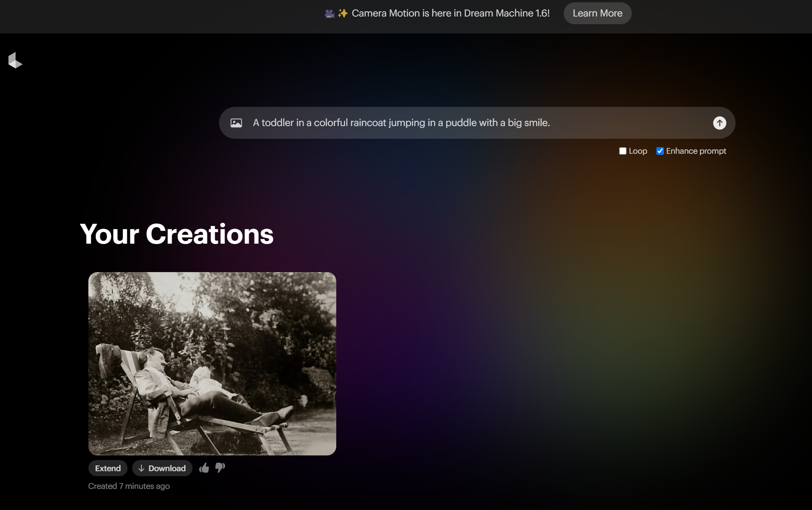Open the deck chair video thumbnail

212,364
